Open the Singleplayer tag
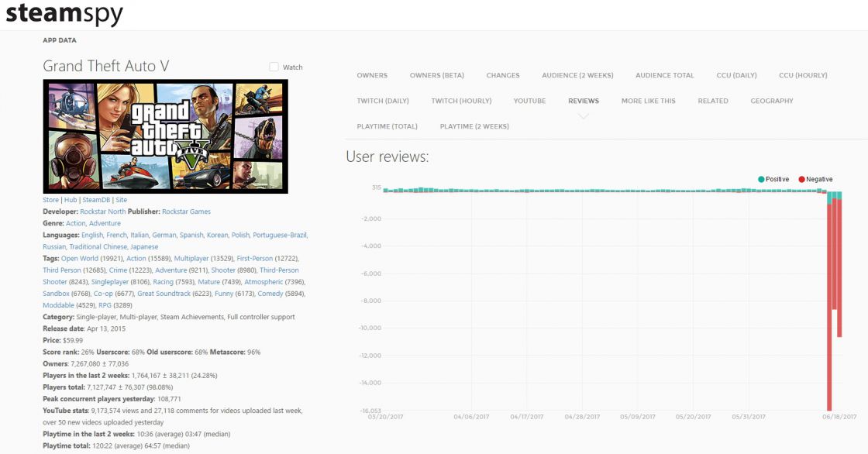This screenshot has height=454, width=868. [x=109, y=282]
